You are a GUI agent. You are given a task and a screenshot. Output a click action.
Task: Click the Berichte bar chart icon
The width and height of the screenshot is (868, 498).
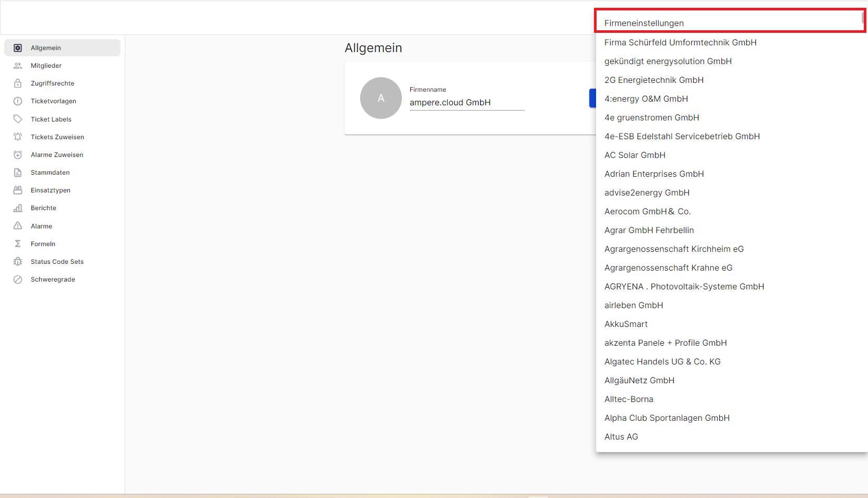pyautogui.click(x=18, y=208)
